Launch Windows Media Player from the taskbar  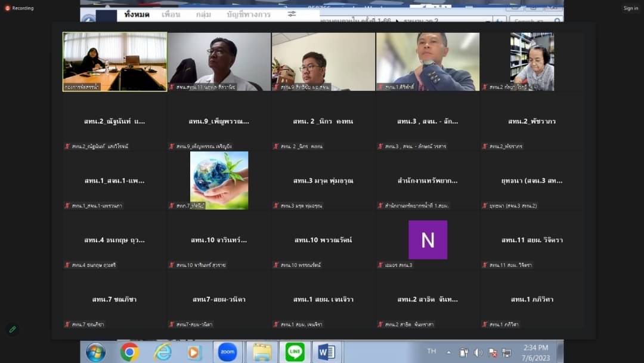pos(194,352)
